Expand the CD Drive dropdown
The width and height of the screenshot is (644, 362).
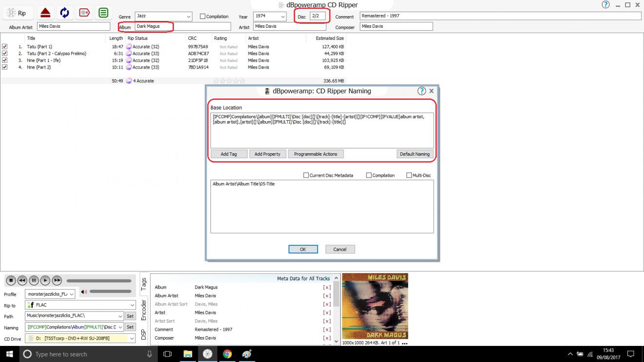[133, 339]
